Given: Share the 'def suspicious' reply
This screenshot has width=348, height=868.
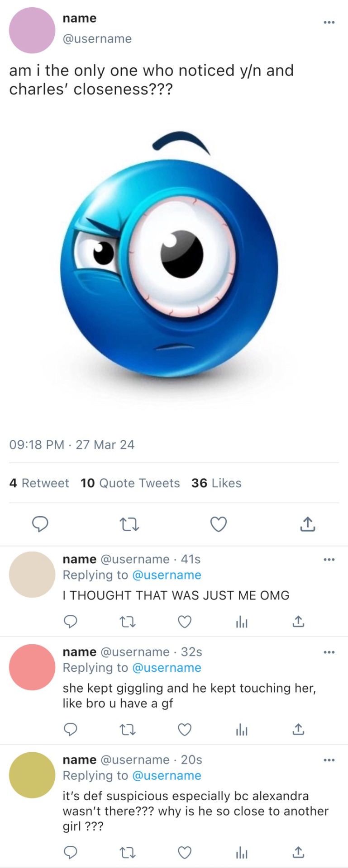Looking at the screenshot, I should [x=298, y=853].
